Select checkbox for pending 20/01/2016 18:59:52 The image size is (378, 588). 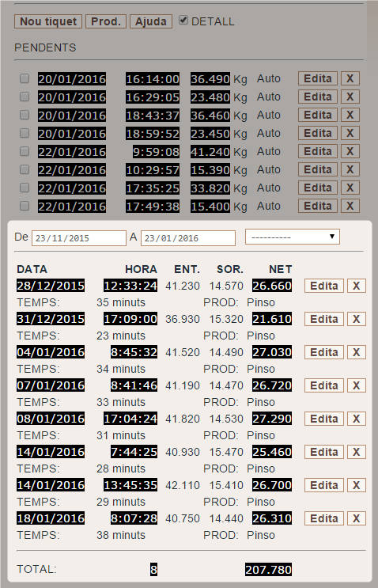[25, 133]
